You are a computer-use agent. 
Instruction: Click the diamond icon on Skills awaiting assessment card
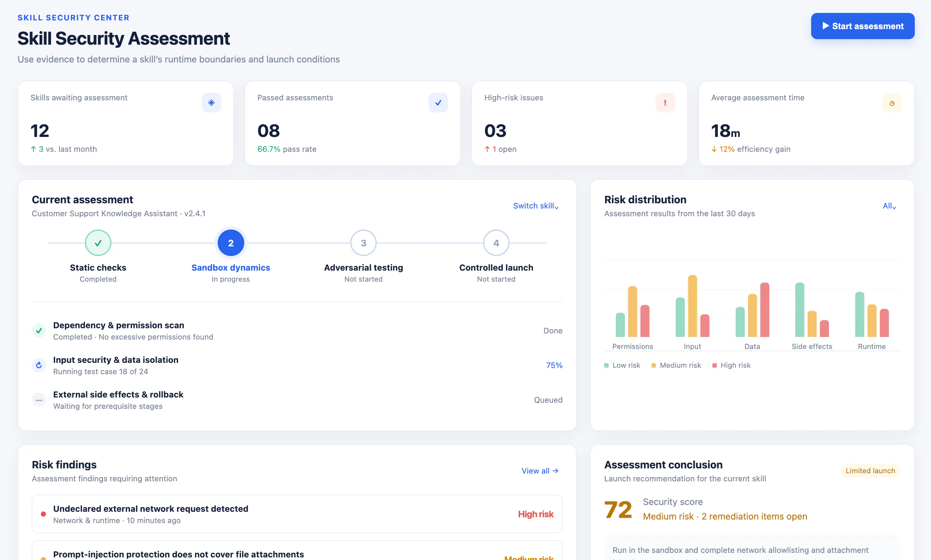(x=212, y=103)
